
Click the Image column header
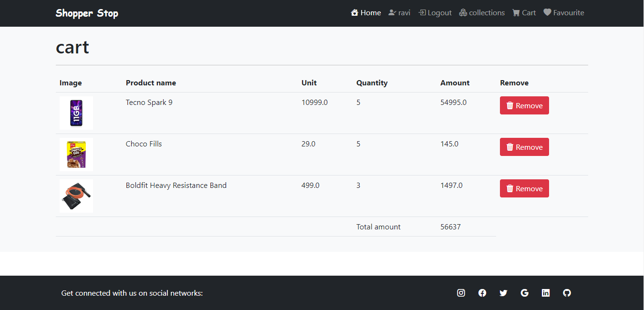71,83
